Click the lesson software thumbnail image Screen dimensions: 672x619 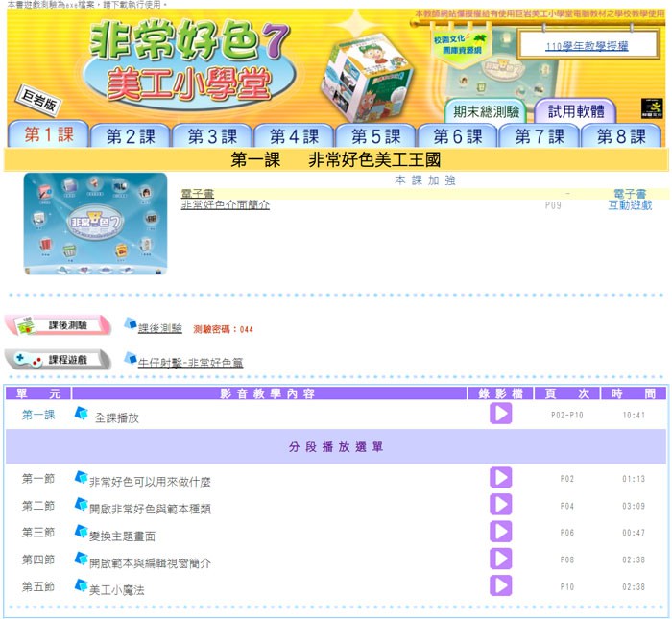pos(95,224)
